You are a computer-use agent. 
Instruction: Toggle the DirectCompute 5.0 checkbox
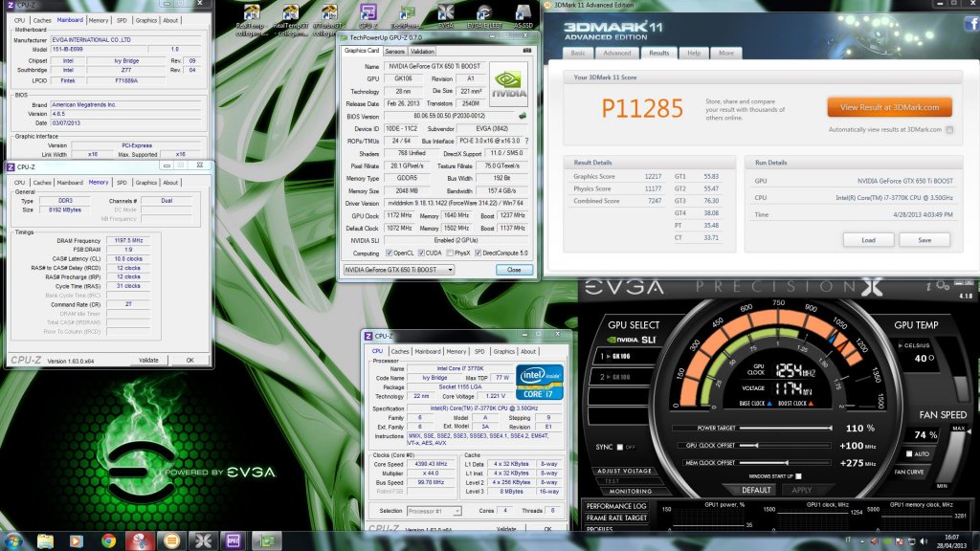(479, 253)
